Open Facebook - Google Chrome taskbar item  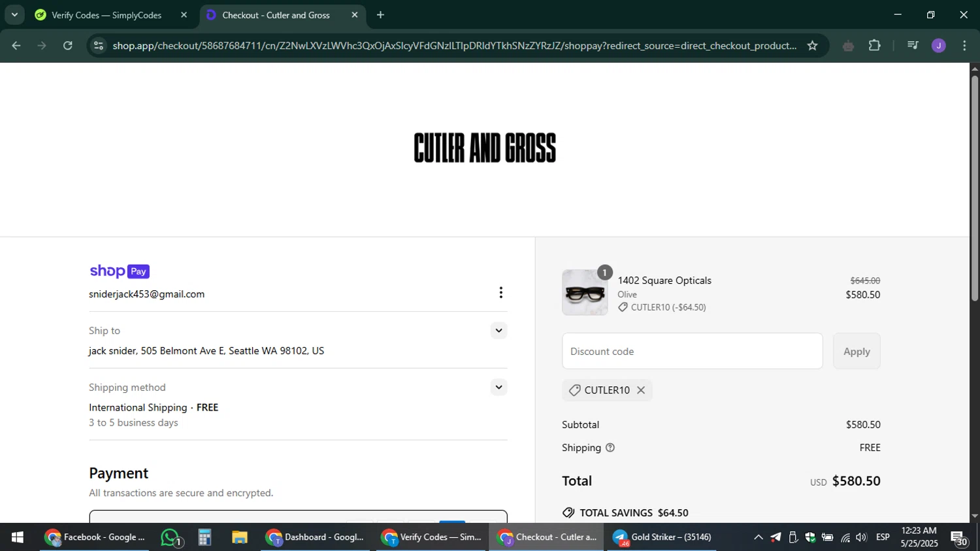[95, 537]
